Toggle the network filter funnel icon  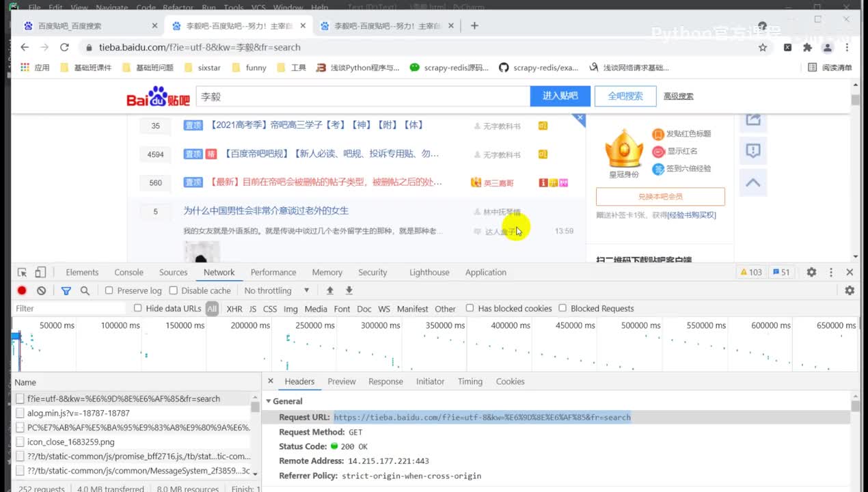click(66, 290)
